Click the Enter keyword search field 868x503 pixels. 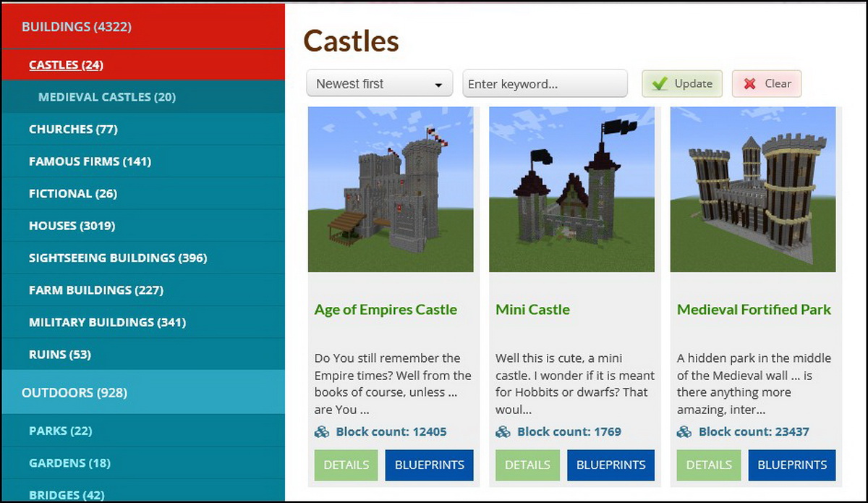pos(545,83)
